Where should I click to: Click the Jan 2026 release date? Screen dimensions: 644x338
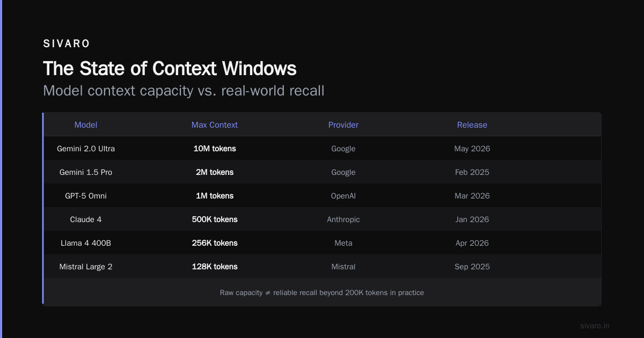coord(472,219)
